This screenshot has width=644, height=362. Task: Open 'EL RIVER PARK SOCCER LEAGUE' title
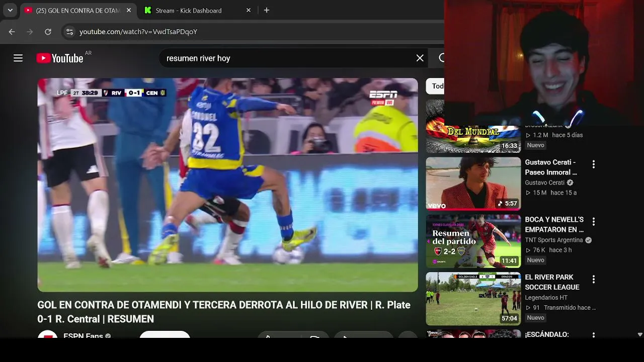coord(552,282)
